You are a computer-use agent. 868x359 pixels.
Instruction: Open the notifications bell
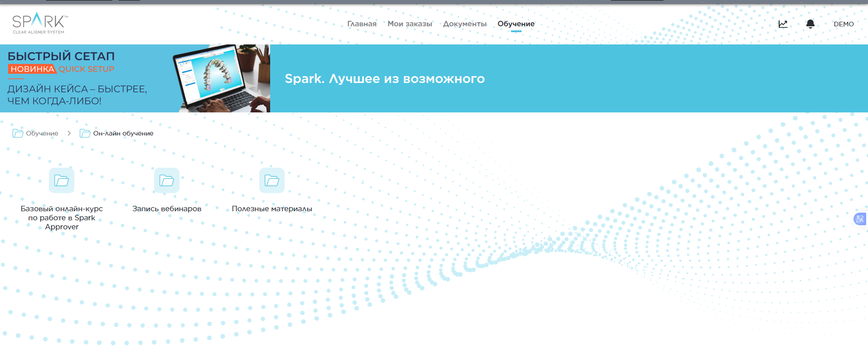click(810, 24)
